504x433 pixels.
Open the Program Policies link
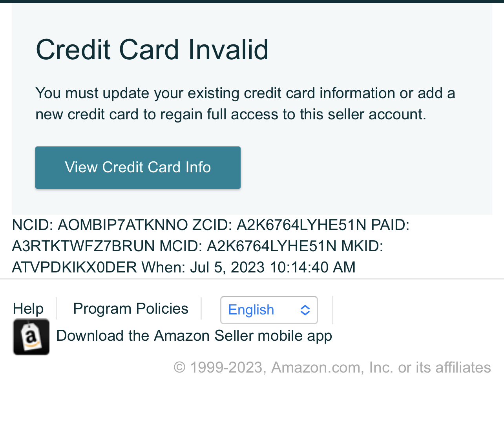pos(131,309)
